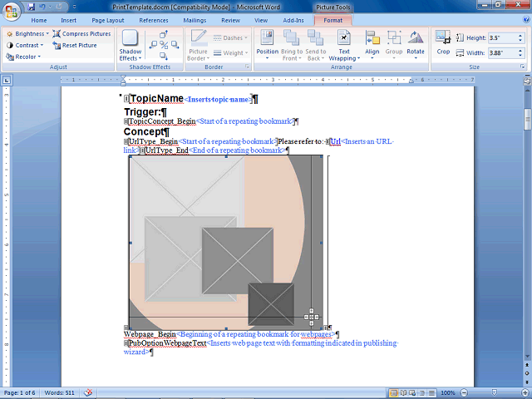Viewport: 532px width, 399px height.
Task: Click the Save icon in Quick Access Toolbar
Action: (x=32, y=7)
